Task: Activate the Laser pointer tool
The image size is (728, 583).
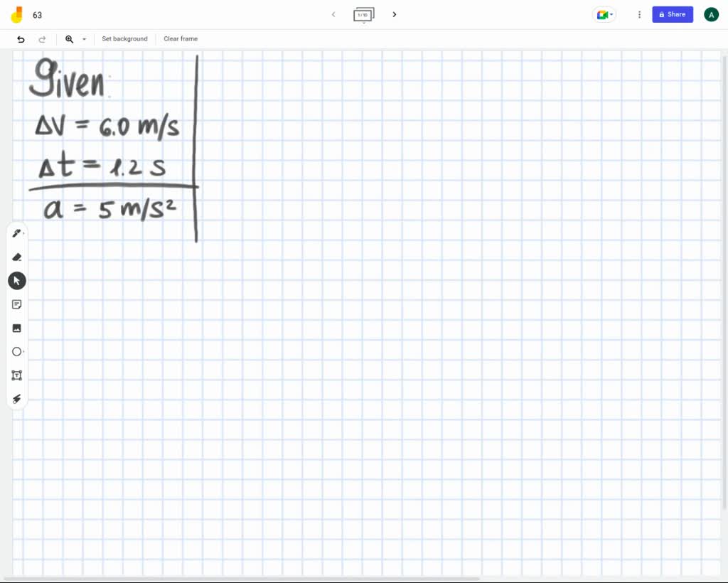Action: (16, 399)
